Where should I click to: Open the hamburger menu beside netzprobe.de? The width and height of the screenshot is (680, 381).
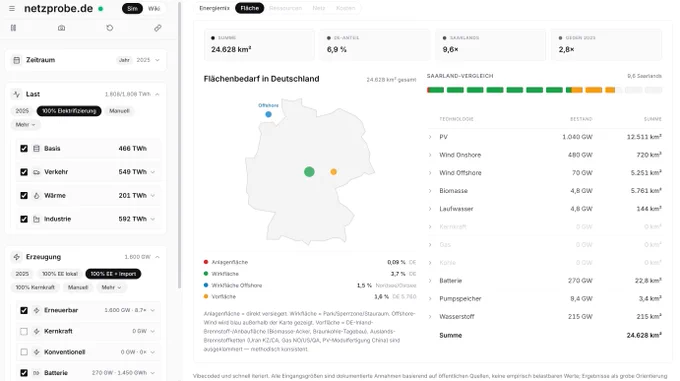(12, 9)
